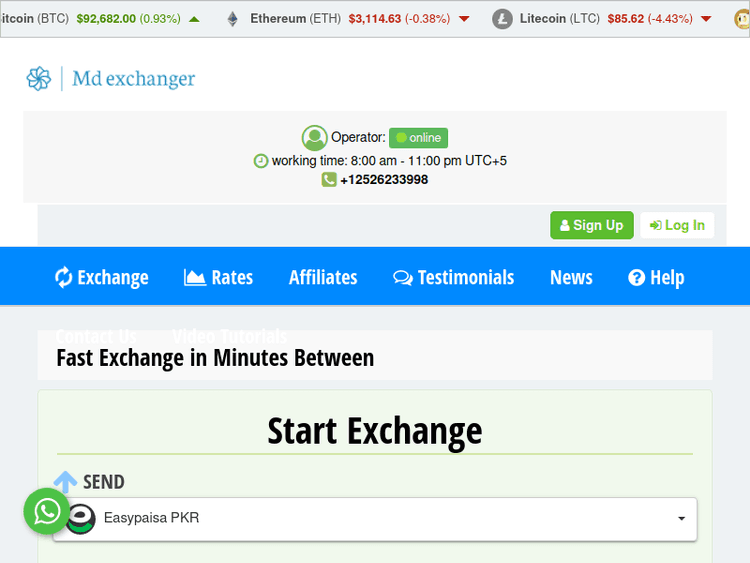Open the Easypaisa PKR send currency dropdown

pos(375,519)
